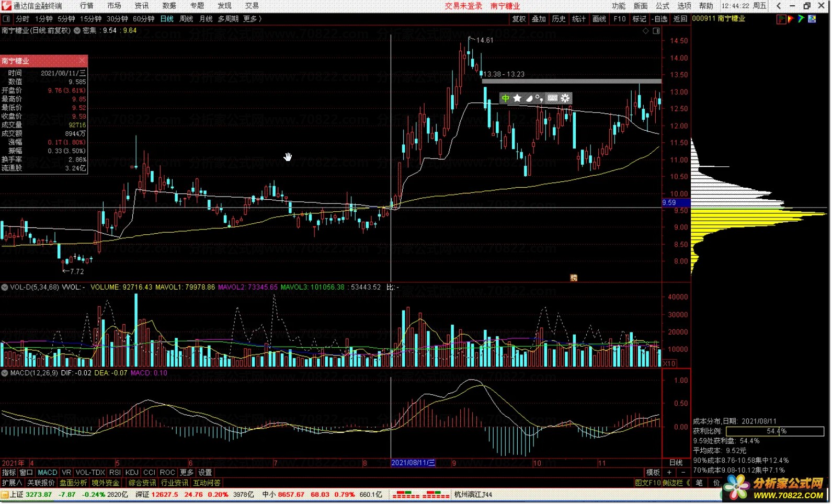The width and height of the screenshot is (832, 504).
Task: Click the red list panel icon
Action: (x=781, y=19)
